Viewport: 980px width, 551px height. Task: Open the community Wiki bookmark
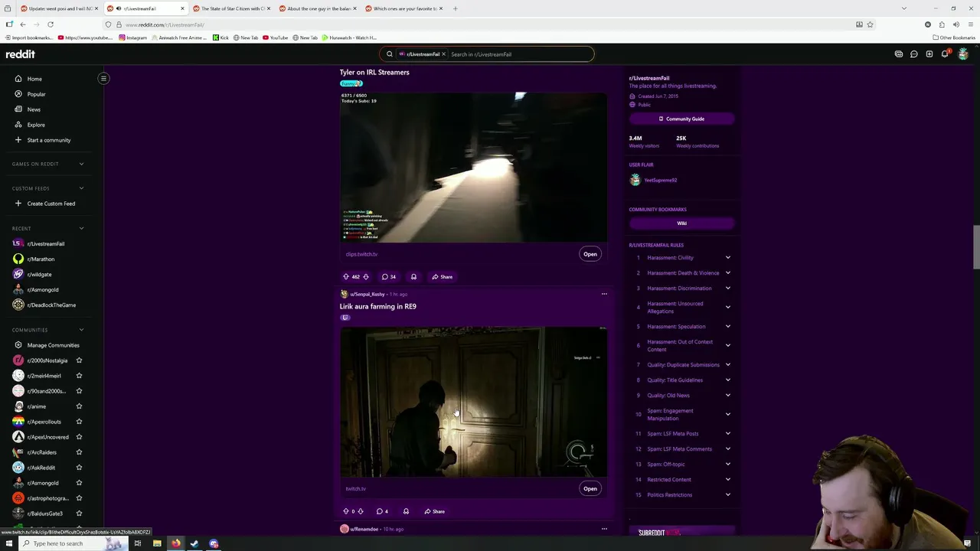tap(681, 223)
